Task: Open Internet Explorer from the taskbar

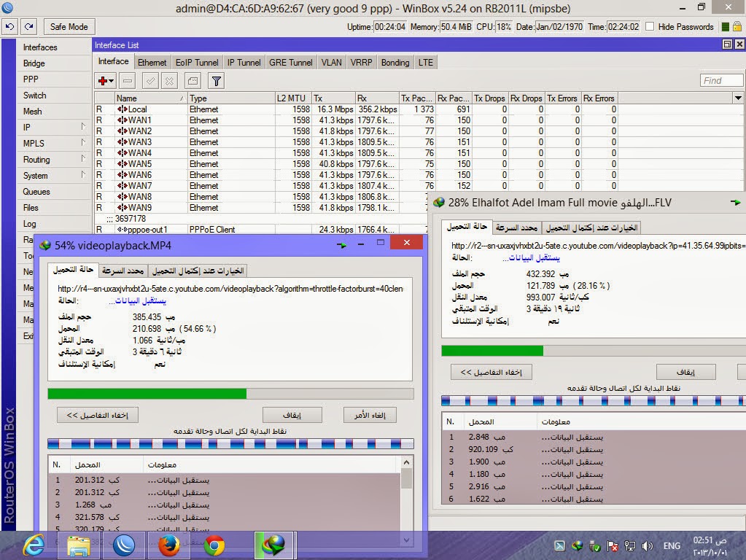Action: tap(34, 545)
